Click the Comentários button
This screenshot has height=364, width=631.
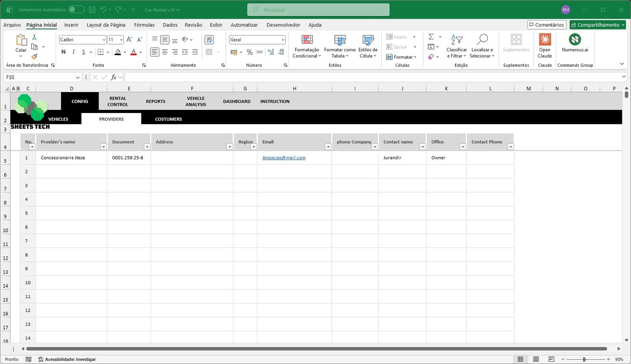coord(547,24)
